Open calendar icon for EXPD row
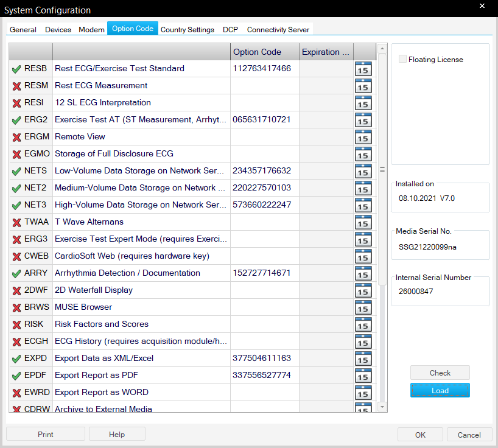 363,359
